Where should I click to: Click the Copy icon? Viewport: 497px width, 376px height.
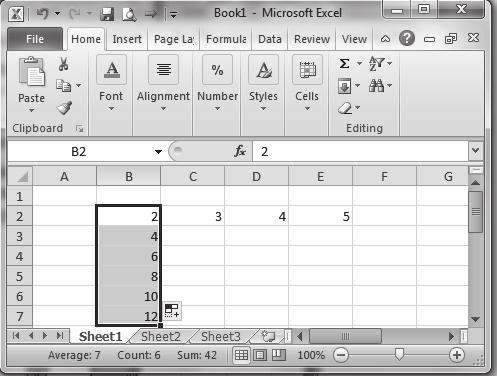63,85
